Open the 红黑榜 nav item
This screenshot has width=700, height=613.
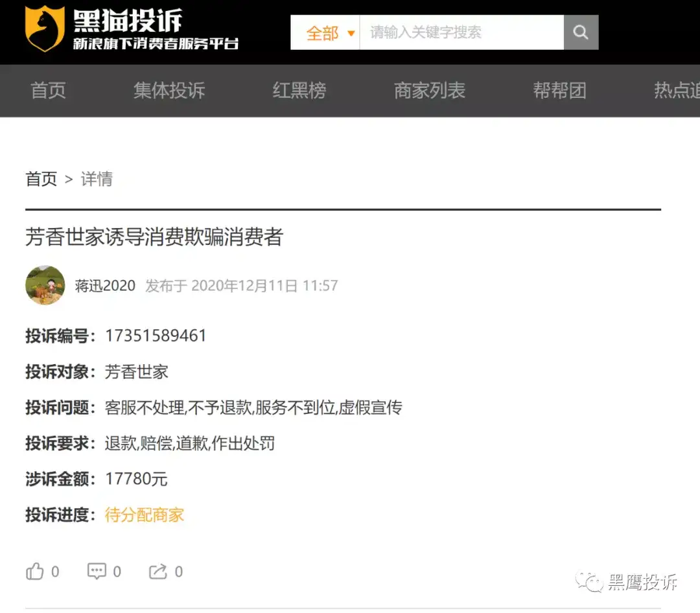coord(299,91)
